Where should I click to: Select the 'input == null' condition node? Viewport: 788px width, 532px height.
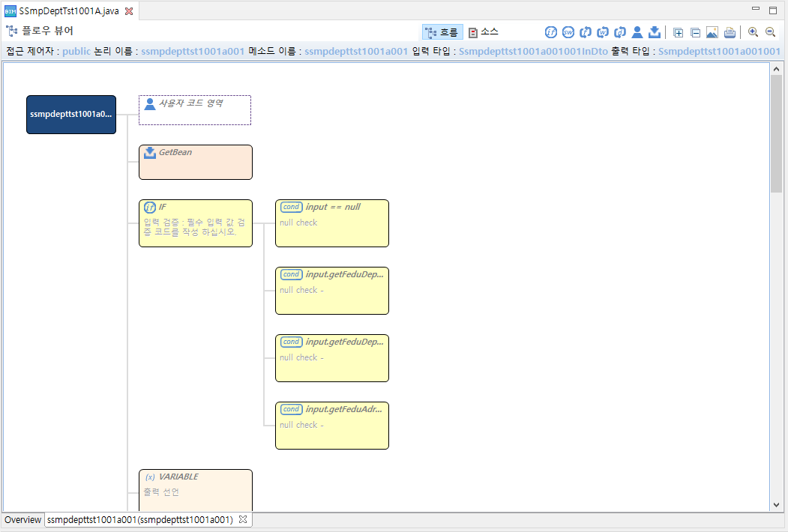click(331, 223)
